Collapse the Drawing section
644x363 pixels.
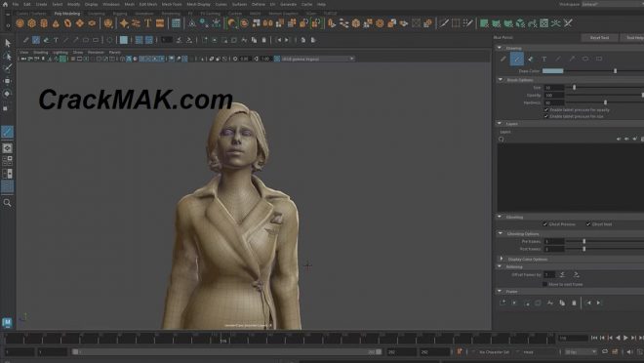pos(500,48)
